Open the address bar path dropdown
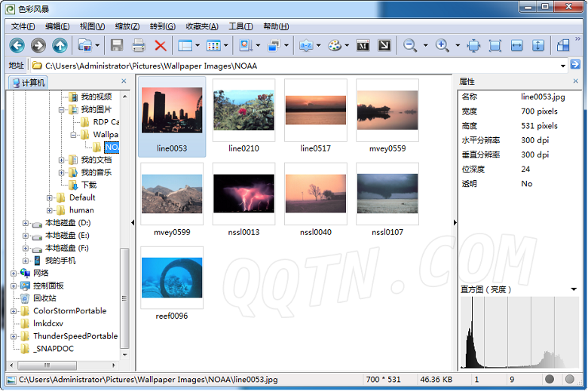 [x=563, y=66]
